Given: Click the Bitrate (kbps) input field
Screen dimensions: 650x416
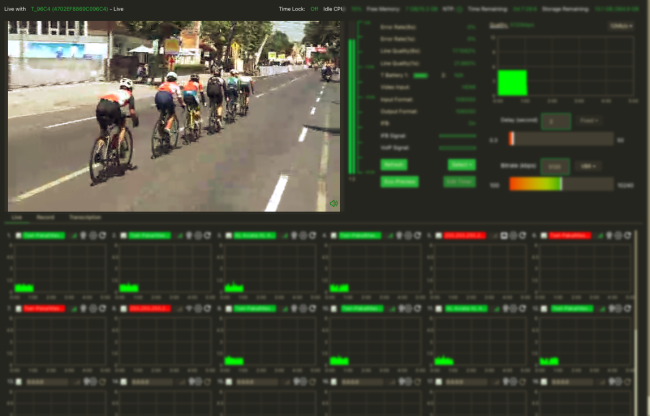Looking at the screenshot, I should click(x=555, y=167).
